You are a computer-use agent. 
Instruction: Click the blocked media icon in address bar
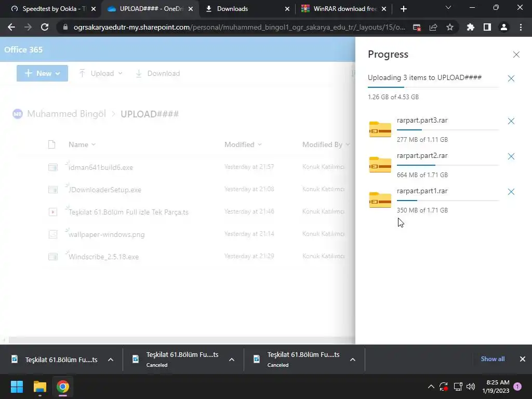pos(417,28)
